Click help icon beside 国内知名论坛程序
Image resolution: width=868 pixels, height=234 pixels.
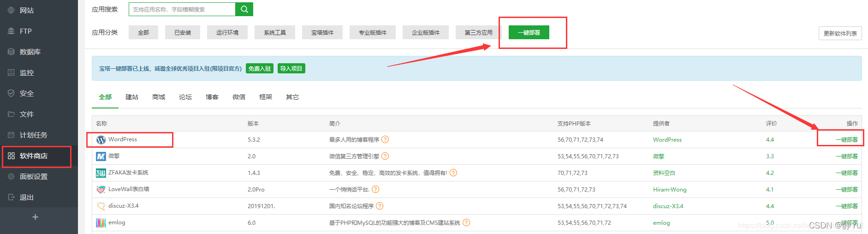(x=380, y=206)
